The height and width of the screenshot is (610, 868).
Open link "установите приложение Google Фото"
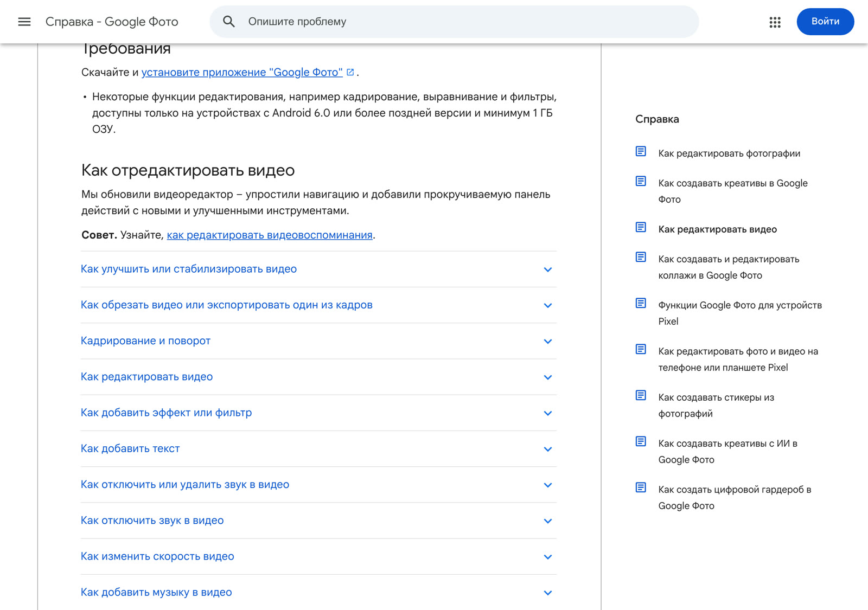pyautogui.click(x=242, y=72)
